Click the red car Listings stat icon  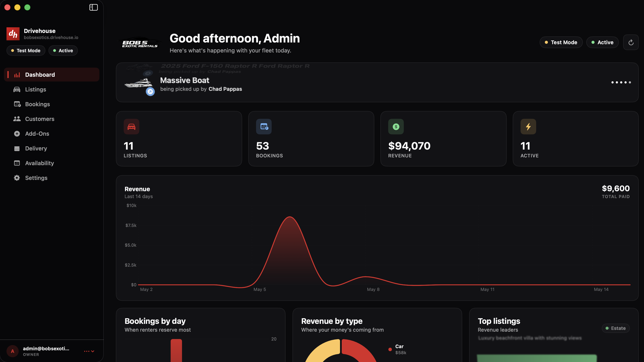131,127
